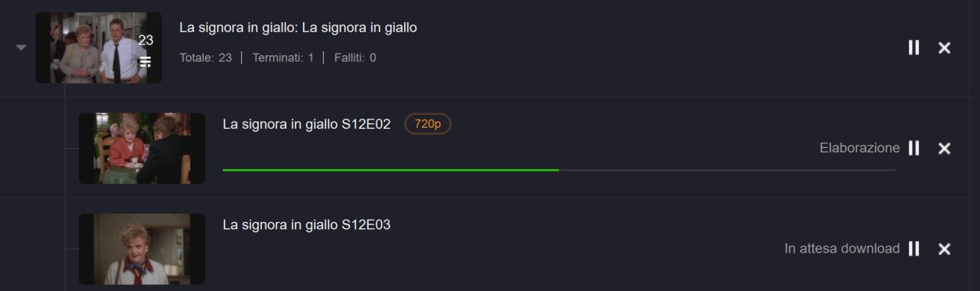The height and width of the screenshot is (291, 980).
Task: Cancel the whole La signora in giallo playlist download
Action: point(945,47)
